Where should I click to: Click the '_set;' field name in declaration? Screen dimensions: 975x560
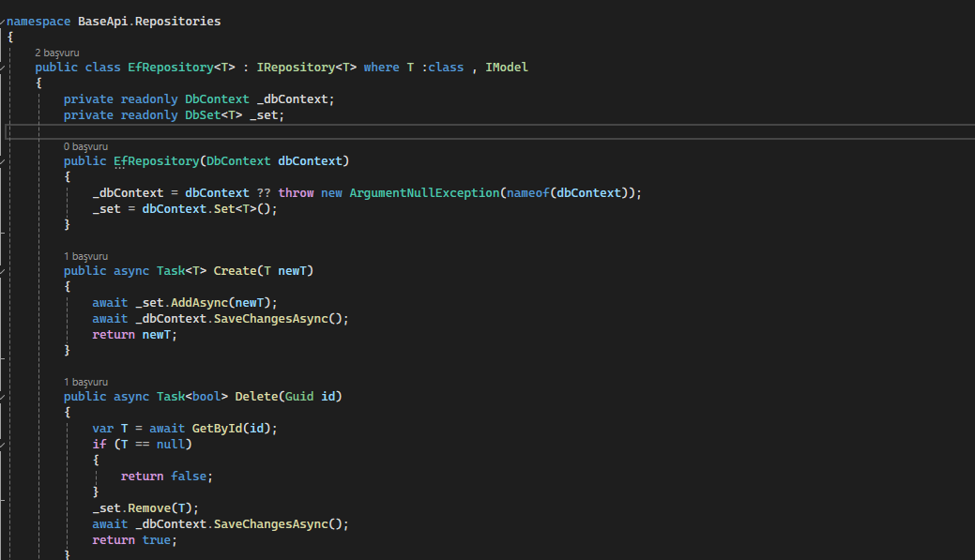click(x=267, y=115)
